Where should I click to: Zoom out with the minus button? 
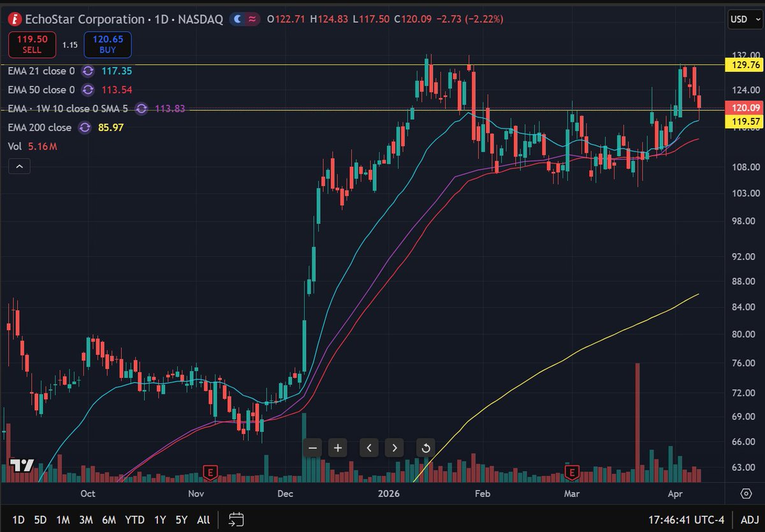pos(312,448)
